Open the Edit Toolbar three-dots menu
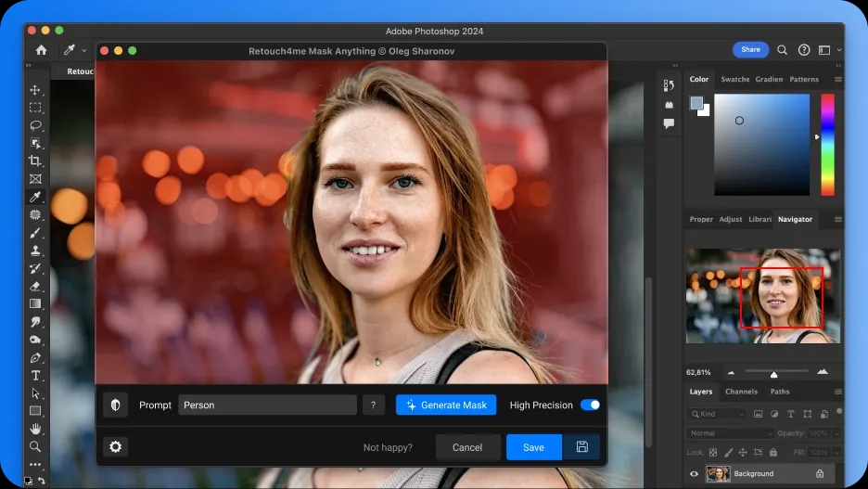The image size is (868, 489). pyautogui.click(x=35, y=465)
